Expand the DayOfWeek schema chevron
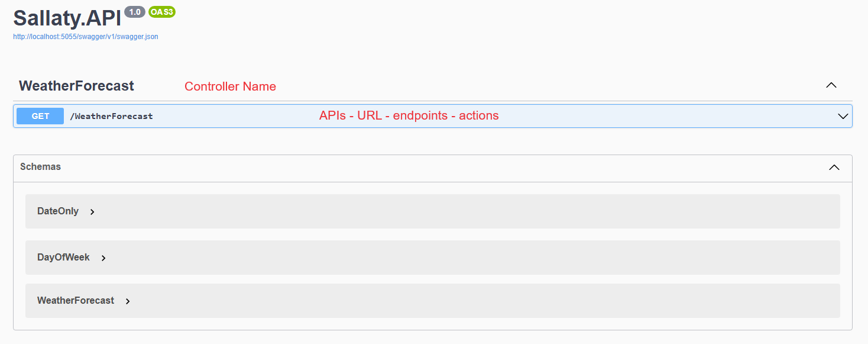 pos(103,258)
